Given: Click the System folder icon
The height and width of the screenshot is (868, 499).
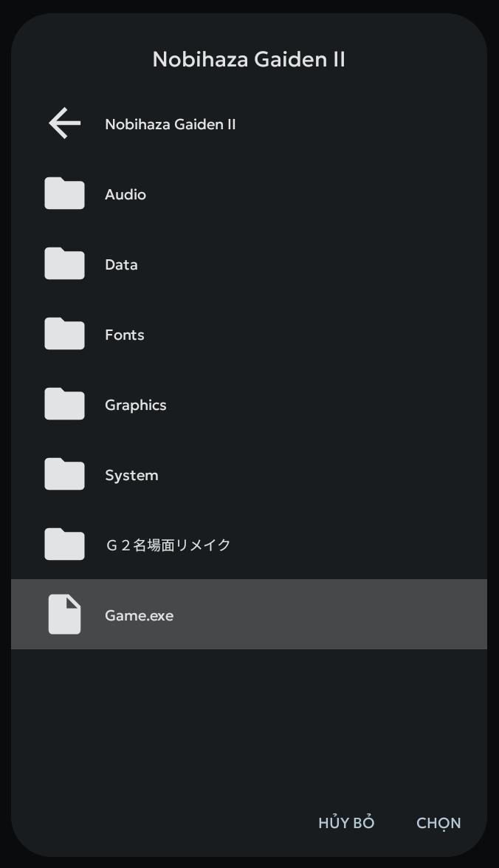Looking at the screenshot, I should (x=64, y=474).
